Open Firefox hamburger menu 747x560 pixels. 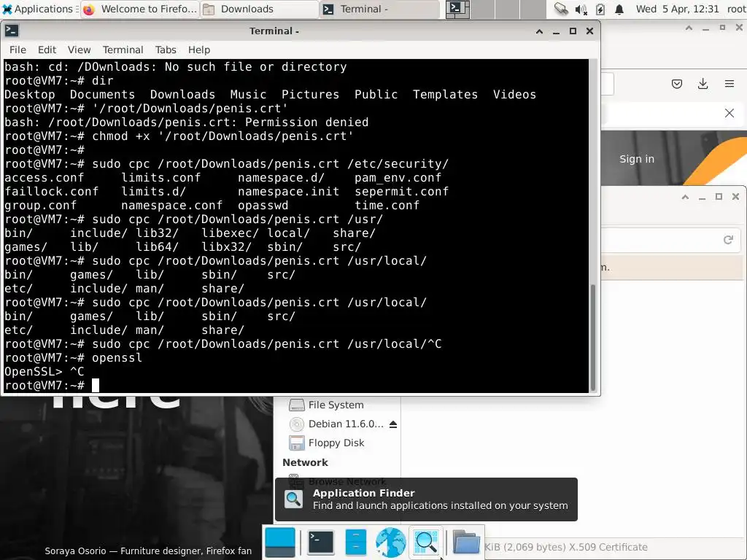pos(729,85)
